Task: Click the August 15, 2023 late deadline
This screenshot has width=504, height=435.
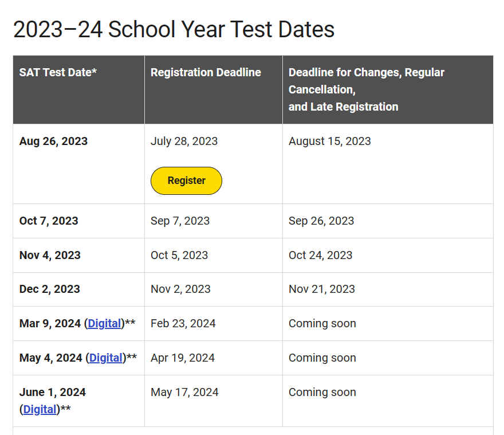Action: 330,141
